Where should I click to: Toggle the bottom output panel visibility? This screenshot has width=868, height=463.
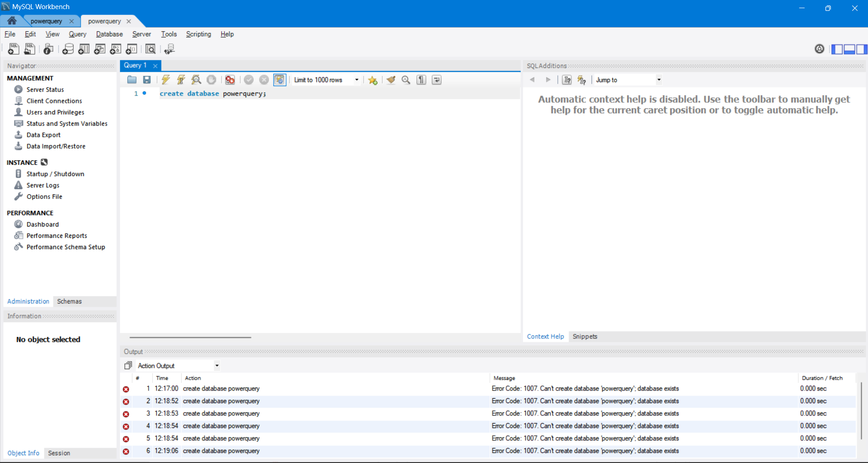pyautogui.click(x=849, y=49)
